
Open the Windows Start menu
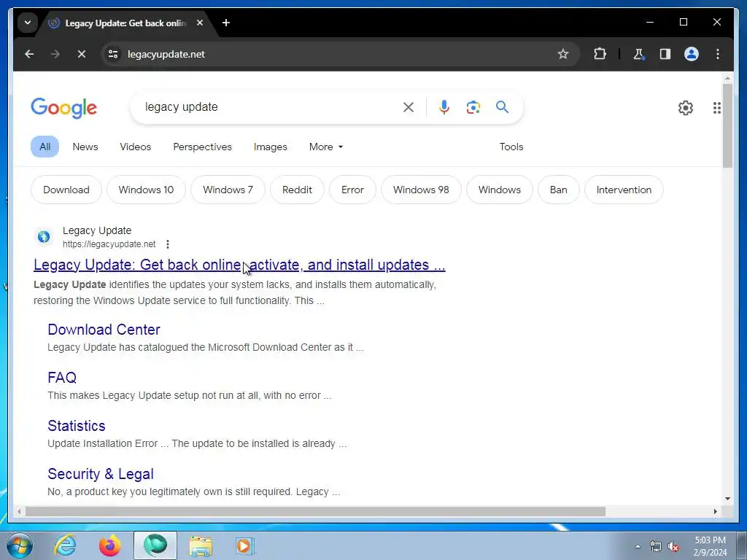pos(20,545)
